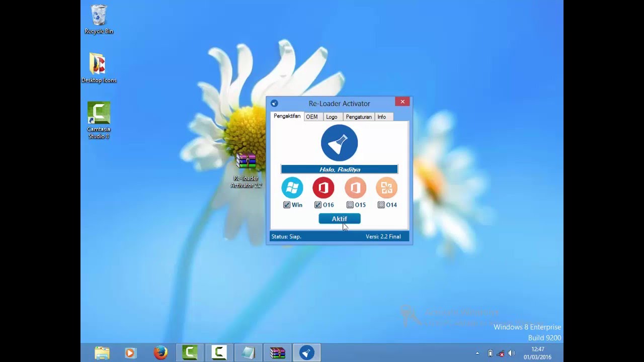Open the Pengaturan tab

pos(359,117)
